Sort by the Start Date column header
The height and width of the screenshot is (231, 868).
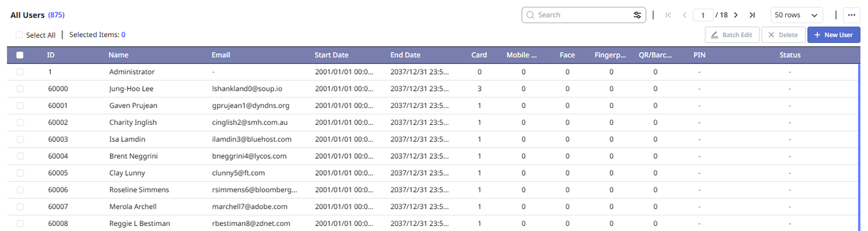point(331,55)
